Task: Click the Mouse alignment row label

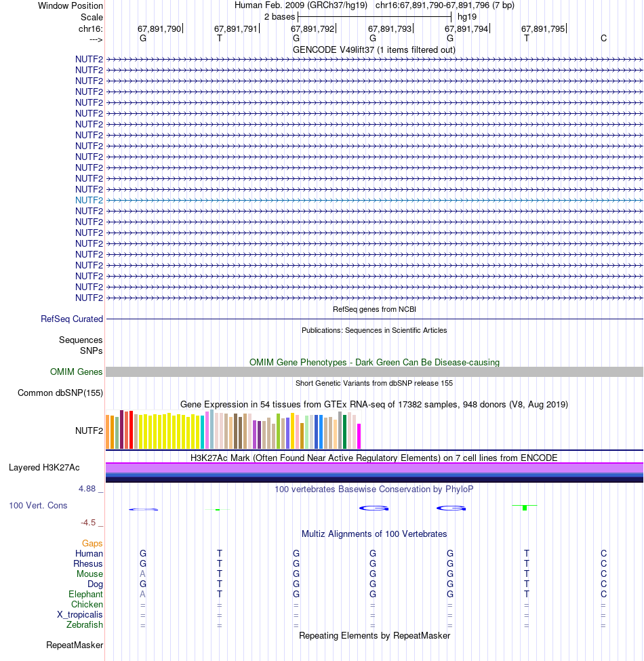Action: click(89, 574)
